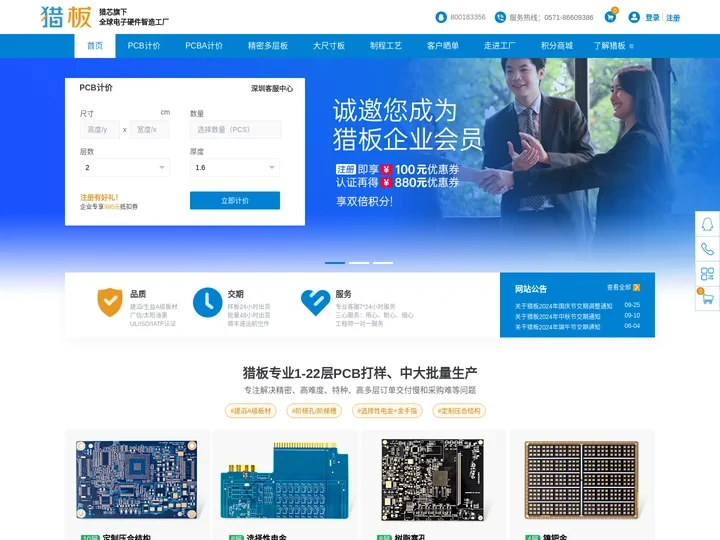Open PCBA计价 menu item
This screenshot has height=540, width=720.
click(x=204, y=46)
